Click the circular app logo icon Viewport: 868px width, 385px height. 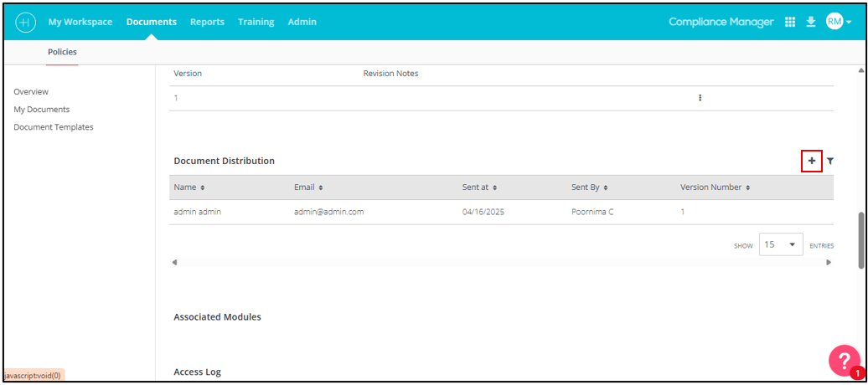pyautogui.click(x=25, y=22)
